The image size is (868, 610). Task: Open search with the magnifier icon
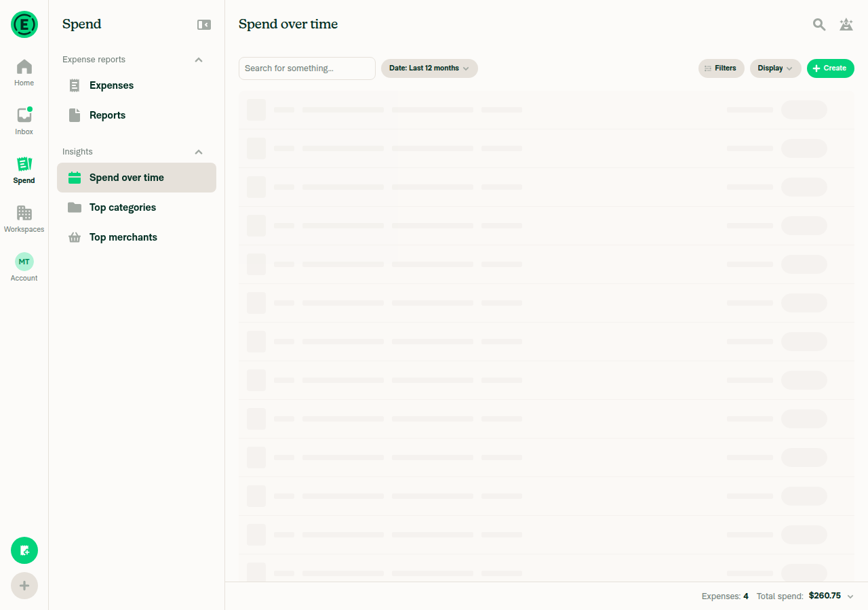819,24
